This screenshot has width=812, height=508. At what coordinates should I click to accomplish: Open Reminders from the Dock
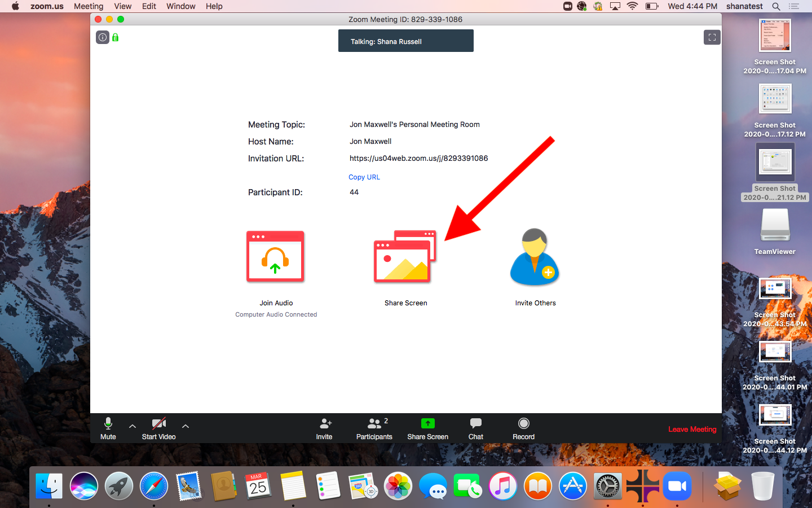tap(328, 485)
